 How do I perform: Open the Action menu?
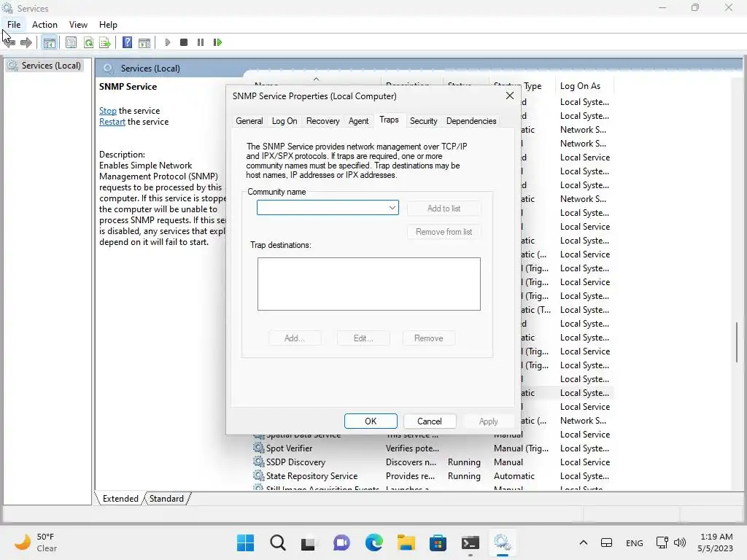tap(44, 25)
